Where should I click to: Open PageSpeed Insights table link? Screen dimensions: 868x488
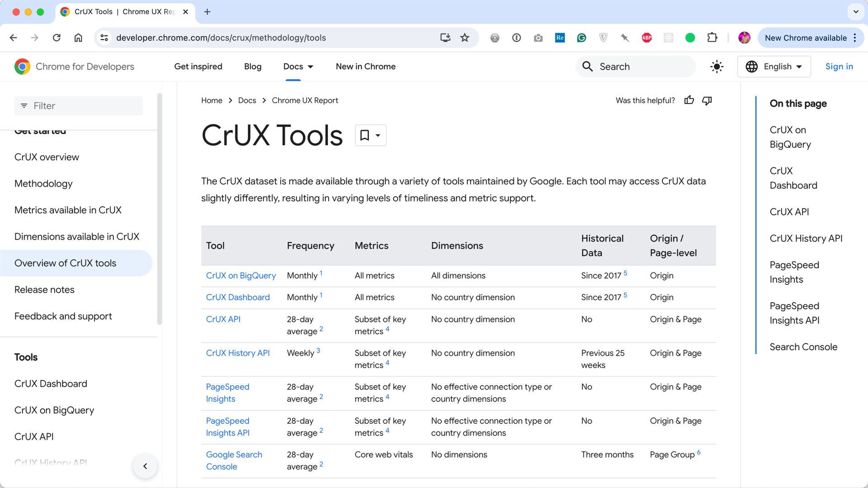coord(227,393)
